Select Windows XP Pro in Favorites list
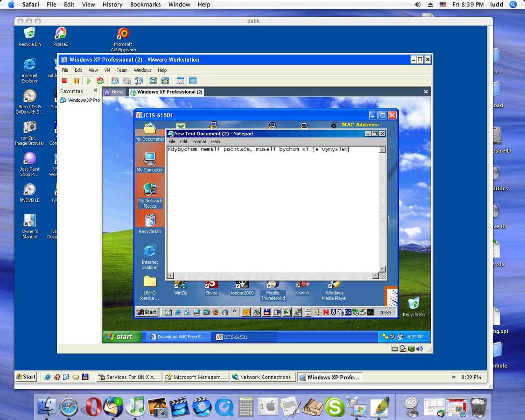 click(80, 100)
